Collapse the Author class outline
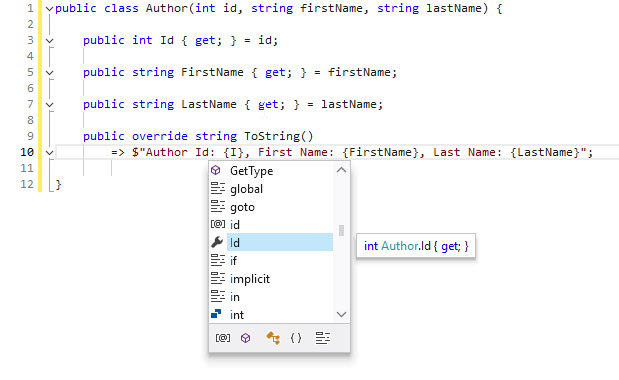 click(x=49, y=8)
